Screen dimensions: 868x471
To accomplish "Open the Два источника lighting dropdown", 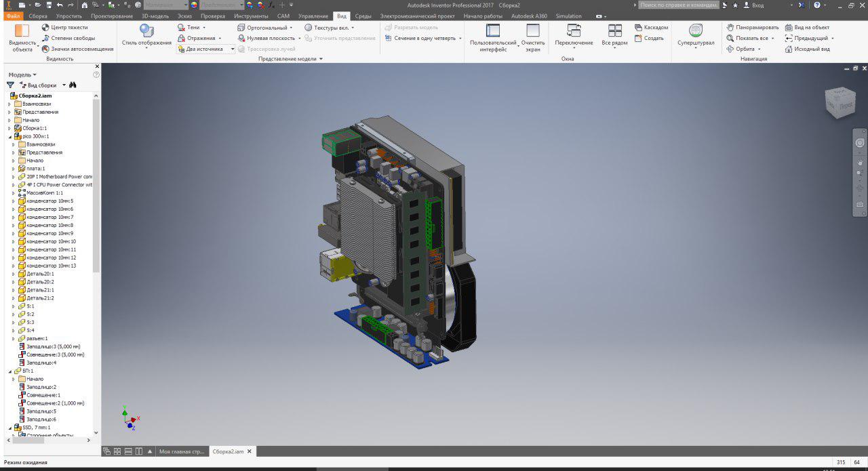I will 233,49.
